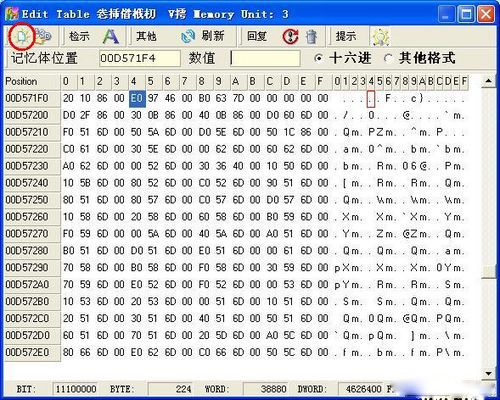Click the empty 数值 value input field

pyautogui.click(x=265, y=58)
